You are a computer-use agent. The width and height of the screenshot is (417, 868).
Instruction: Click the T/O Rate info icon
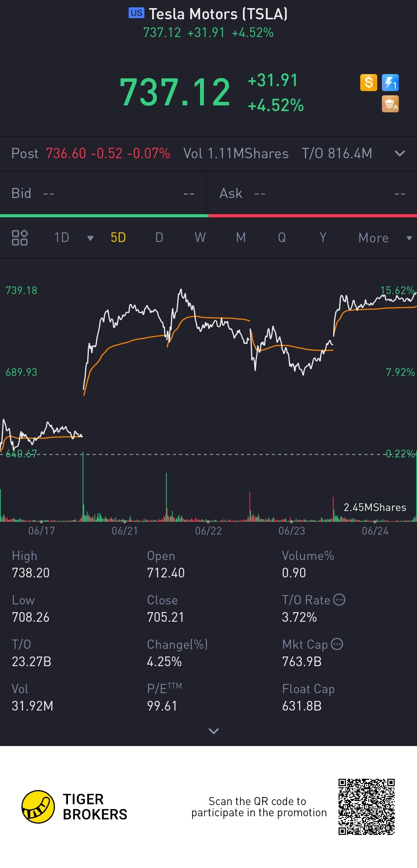339,600
